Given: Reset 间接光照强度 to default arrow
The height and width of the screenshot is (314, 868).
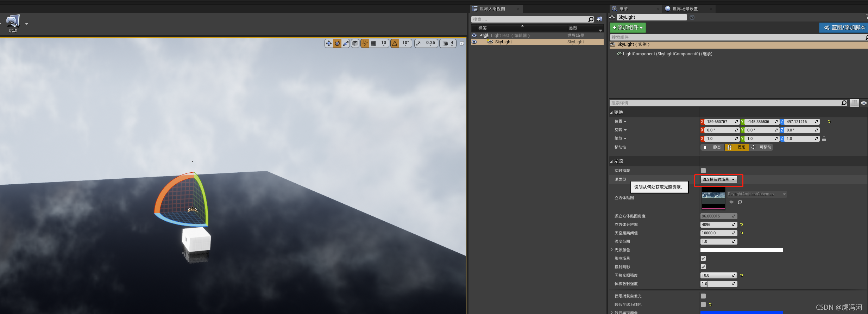Looking at the screenshot, I should 741,275.
